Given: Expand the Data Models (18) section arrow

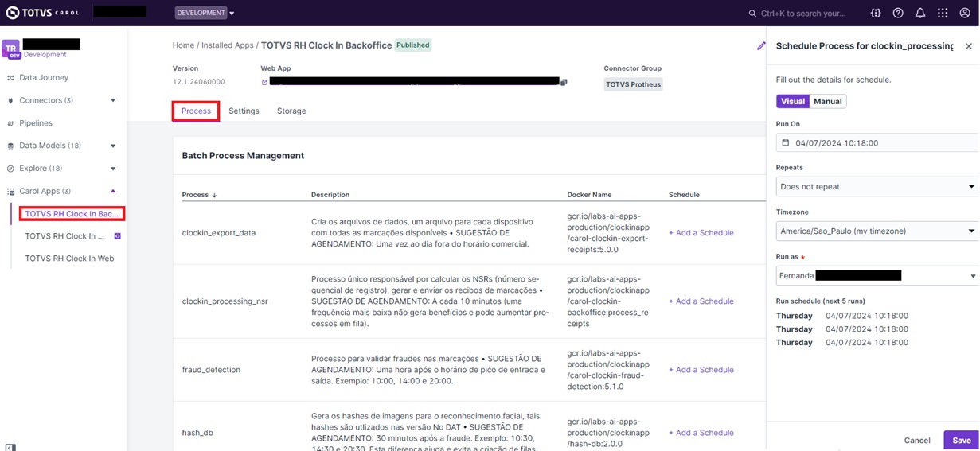Looking at the screenshot, I should pos(113,146).
